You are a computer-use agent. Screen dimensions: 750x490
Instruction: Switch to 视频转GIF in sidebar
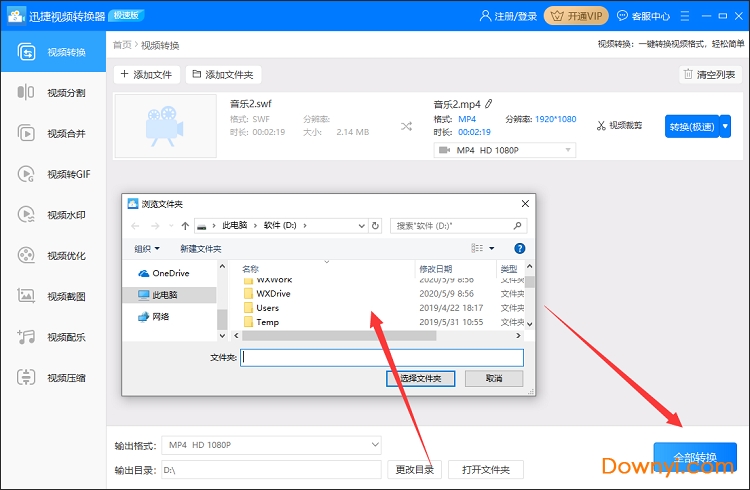click(x=53, y=174)
